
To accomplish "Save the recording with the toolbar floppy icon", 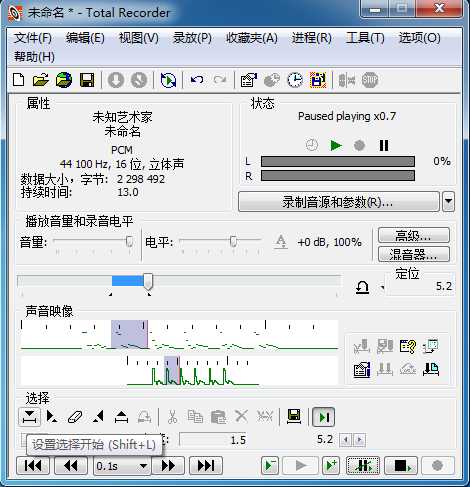I will coord(87,80).
